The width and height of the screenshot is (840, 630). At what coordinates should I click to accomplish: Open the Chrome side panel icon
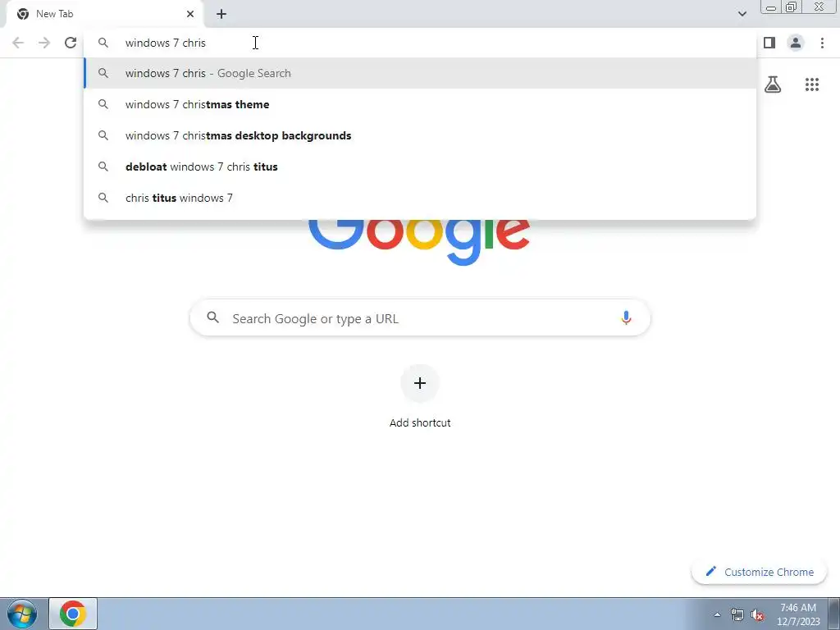click(769, 43)
